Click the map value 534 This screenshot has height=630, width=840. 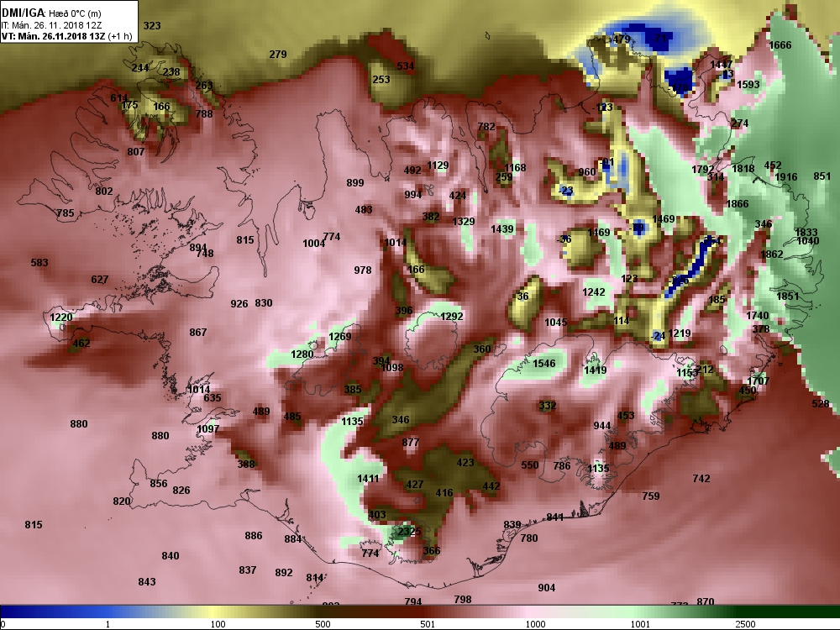(406, 66)
